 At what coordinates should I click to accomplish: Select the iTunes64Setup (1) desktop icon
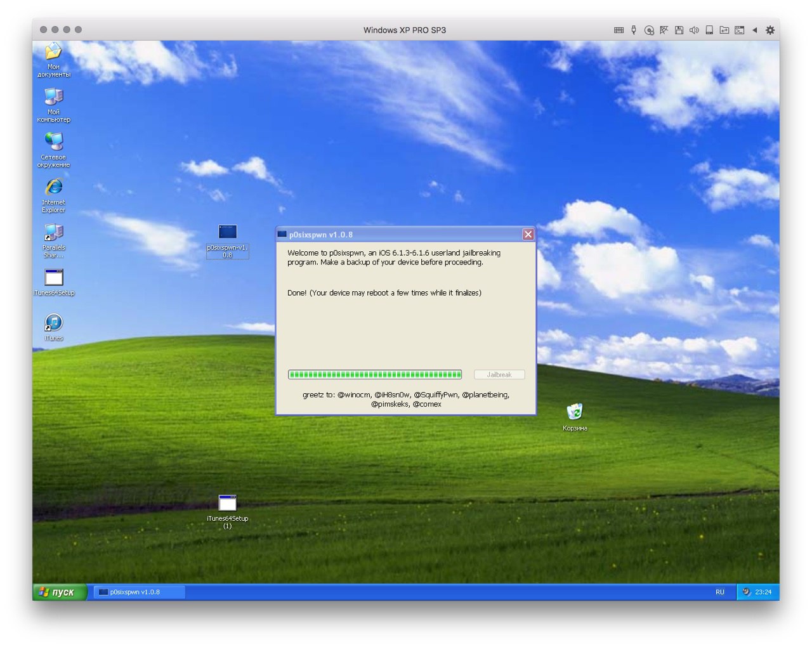click(x=227, y=512)
